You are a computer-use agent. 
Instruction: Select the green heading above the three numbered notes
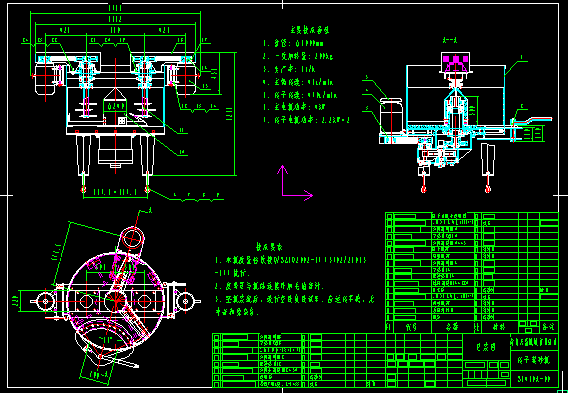pos(269,247)
